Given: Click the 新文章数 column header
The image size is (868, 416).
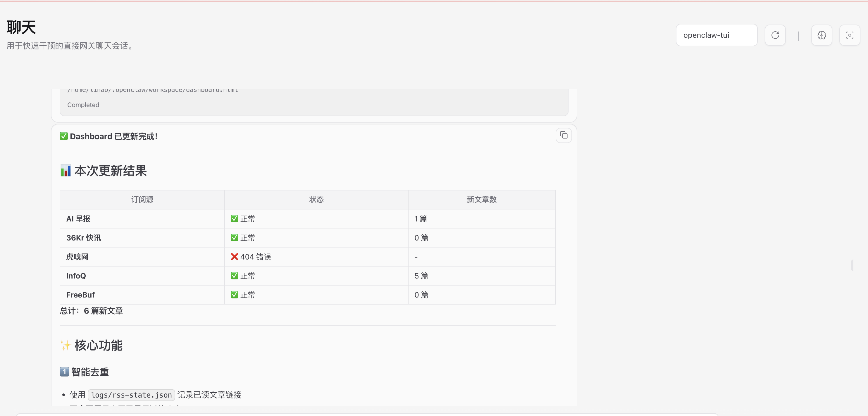Looking at the screenshot, I should (481, 200).
